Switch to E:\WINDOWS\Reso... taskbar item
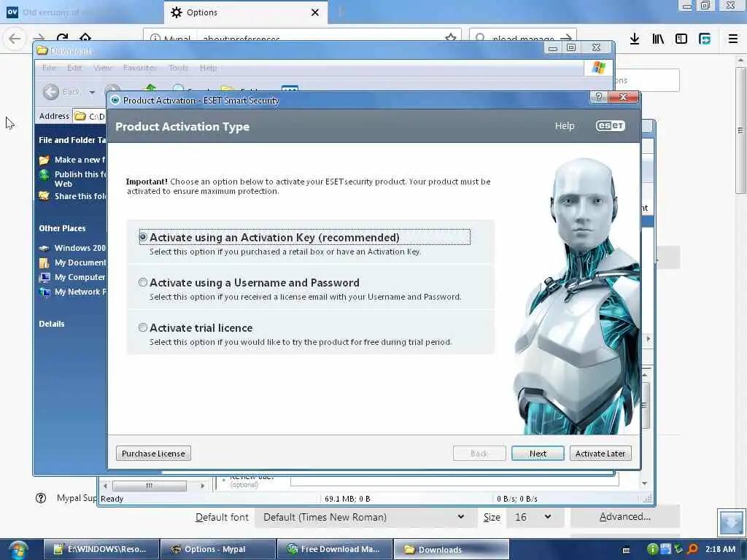Screen dimensions: 747x560 pyautogui.click(x=101, y=549)
